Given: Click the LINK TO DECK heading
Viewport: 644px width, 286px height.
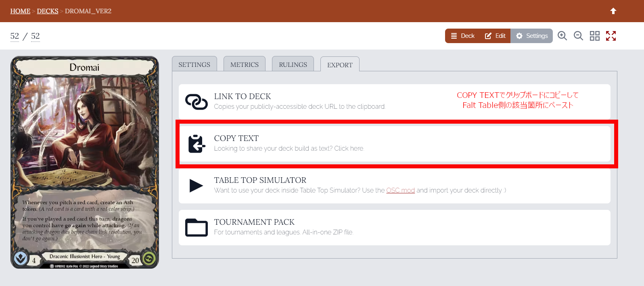Looking at the screenshot, I should (x=243, y=96).
